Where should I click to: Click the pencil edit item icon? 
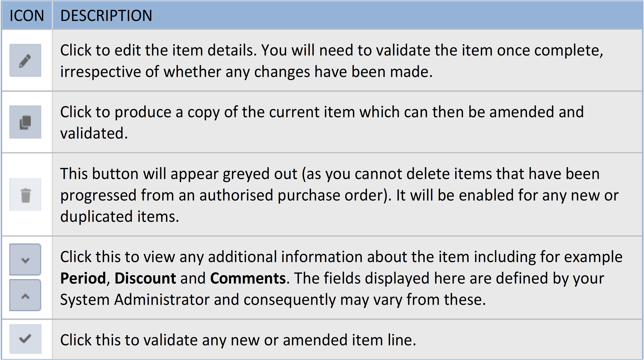pos(25,61)
